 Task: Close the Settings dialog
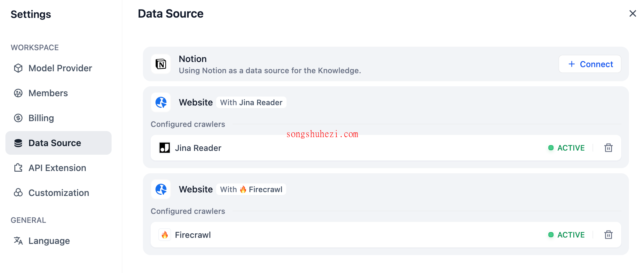click(x=632, y=13)
